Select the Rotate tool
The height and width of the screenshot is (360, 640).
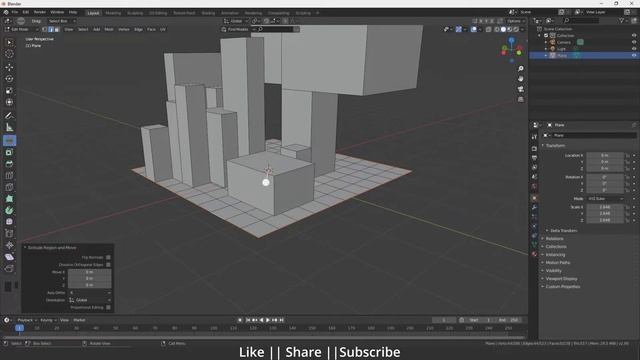tap(9, 79)
